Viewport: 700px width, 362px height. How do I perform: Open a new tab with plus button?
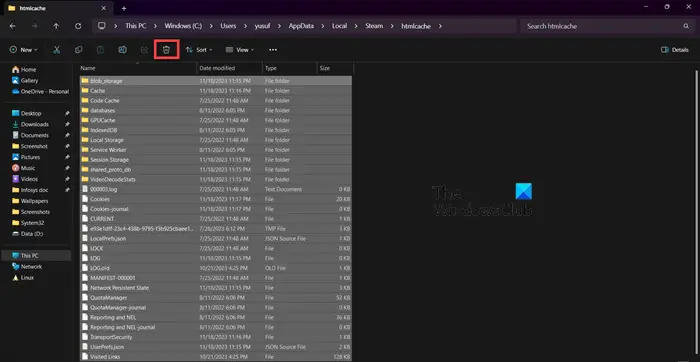[124, 8]
